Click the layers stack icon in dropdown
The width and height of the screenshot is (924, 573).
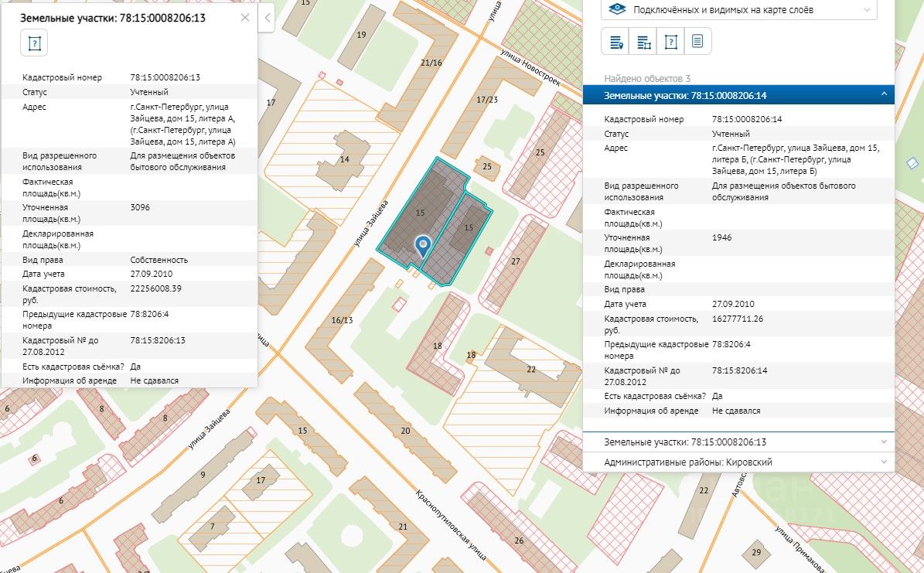(x=617, y=10)
